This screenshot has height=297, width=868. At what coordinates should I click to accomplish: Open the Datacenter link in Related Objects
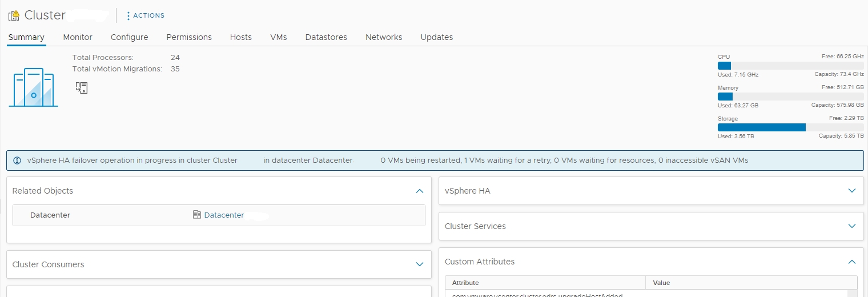[x=224, y=215]
